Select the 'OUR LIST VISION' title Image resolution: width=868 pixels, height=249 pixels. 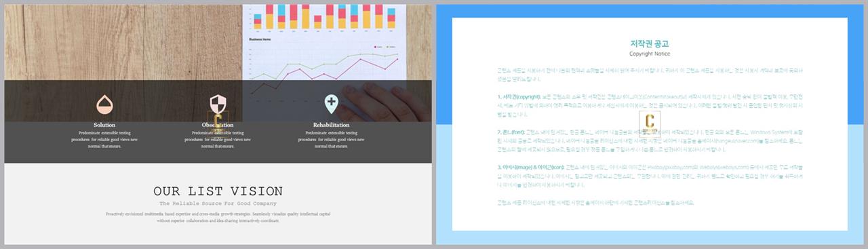pyautogui.click(x=218, y=191)
